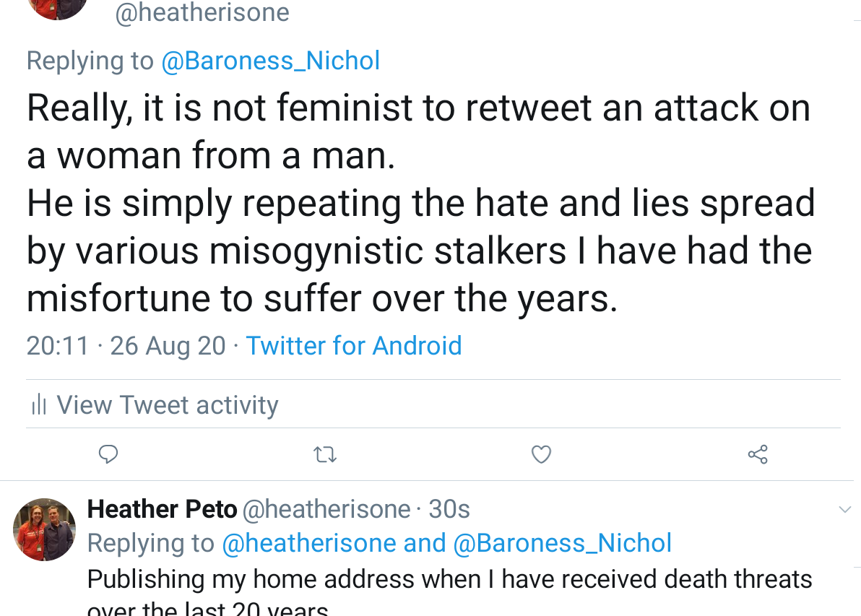Select the heart icon on the reply tweet
The image size is (861, 616).
coord(540,454)
